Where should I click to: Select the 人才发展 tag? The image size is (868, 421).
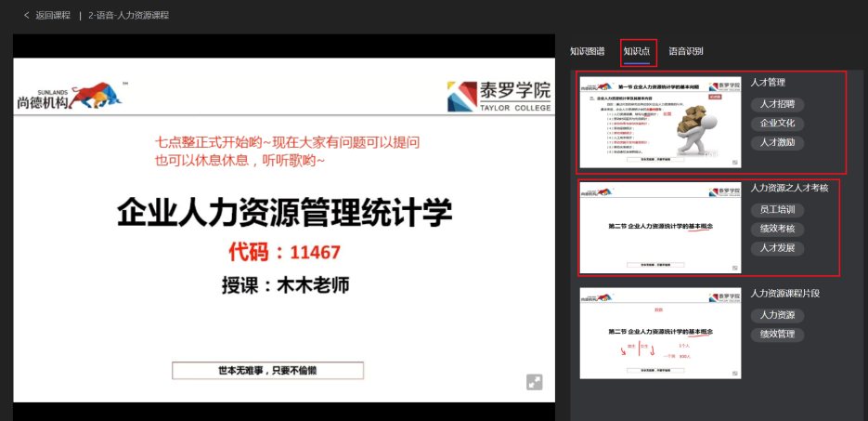pos(777,247)
